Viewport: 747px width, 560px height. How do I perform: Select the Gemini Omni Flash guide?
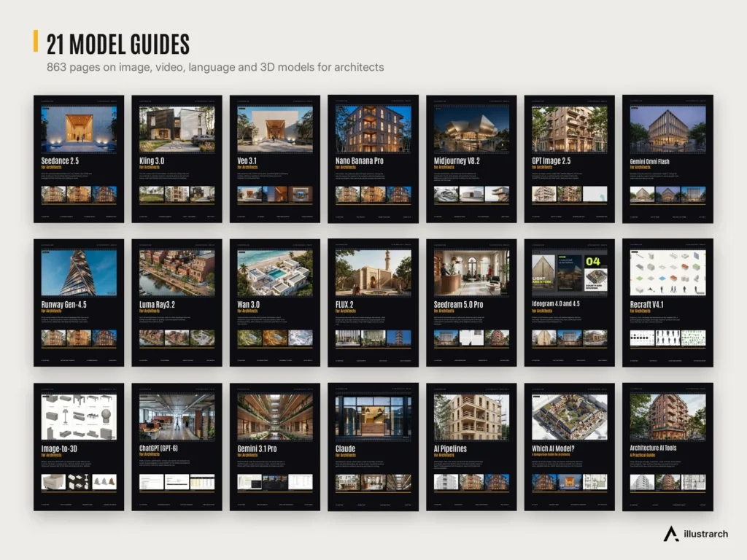(x=667, y=159)
